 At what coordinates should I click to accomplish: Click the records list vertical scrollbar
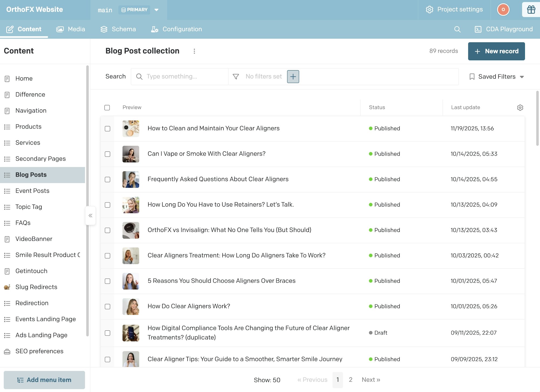pos(537,119)
